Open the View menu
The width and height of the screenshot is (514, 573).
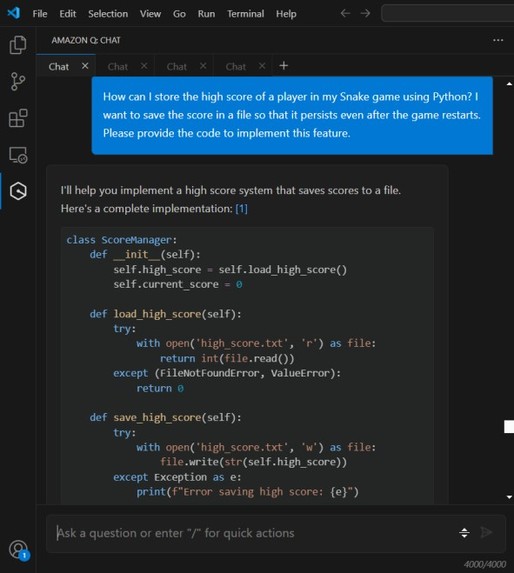[x=150, y=14]
